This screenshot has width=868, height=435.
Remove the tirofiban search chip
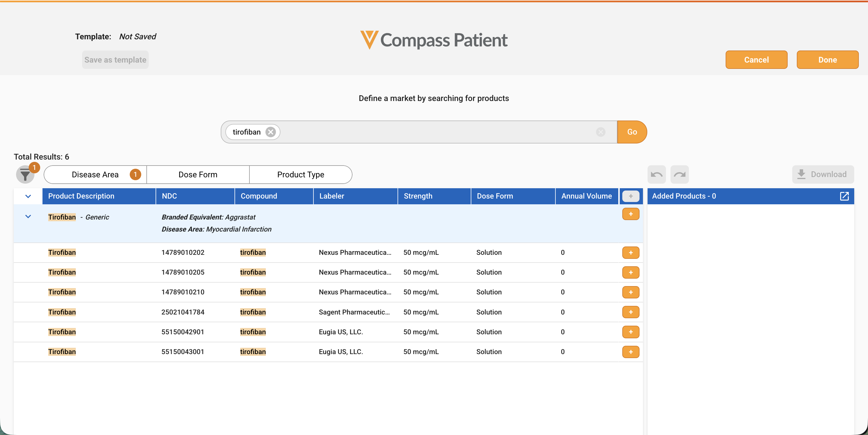point(270,132)
